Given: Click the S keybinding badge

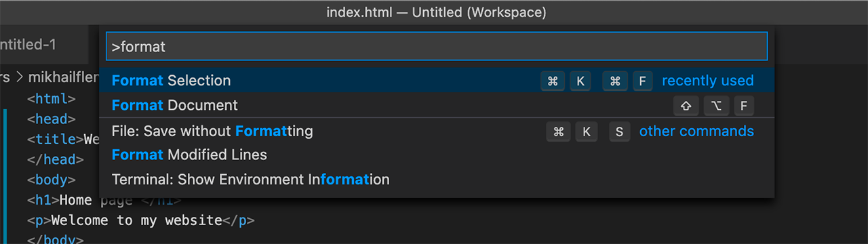Looking at the screenshot, I should 619,131.
